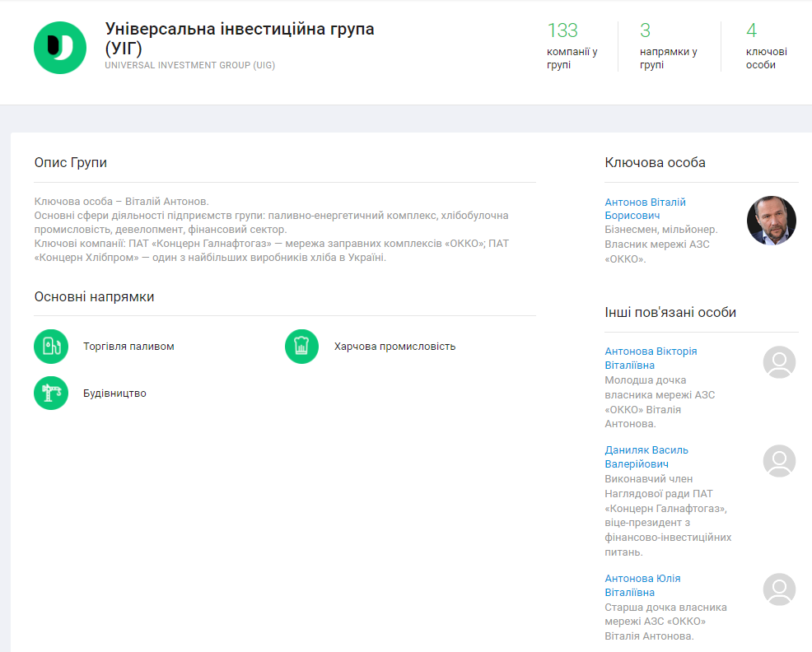Click avatar placeholder beside Даниляк Василь

(779, 461)
